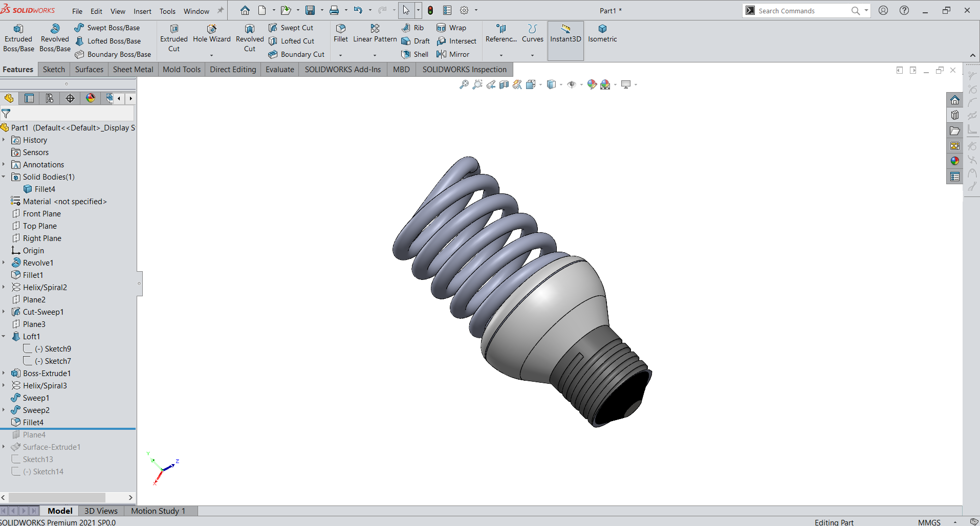Select the Fillet tool in ribbon

click(x=340, y=33)
